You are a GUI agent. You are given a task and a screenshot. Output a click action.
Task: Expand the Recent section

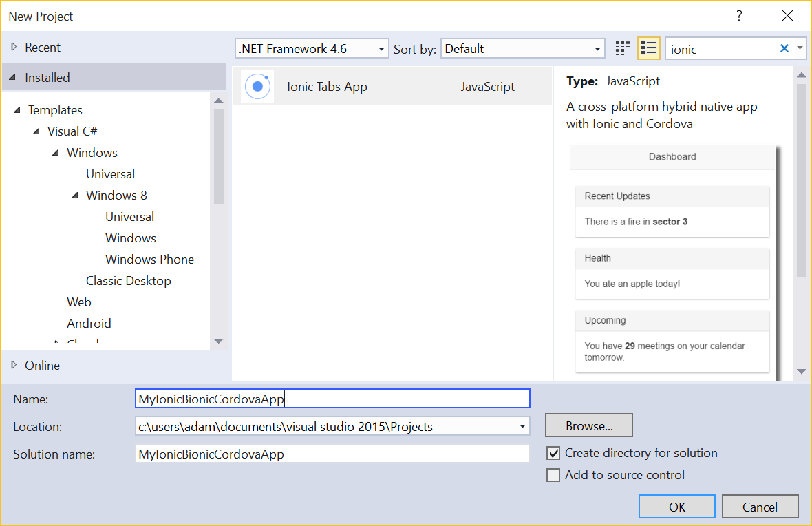tap(14, 47)
